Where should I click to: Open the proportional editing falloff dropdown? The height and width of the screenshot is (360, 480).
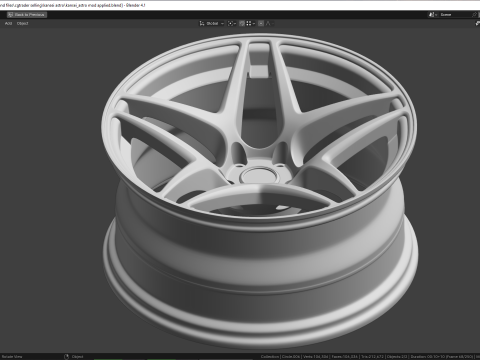coord(270,23)
